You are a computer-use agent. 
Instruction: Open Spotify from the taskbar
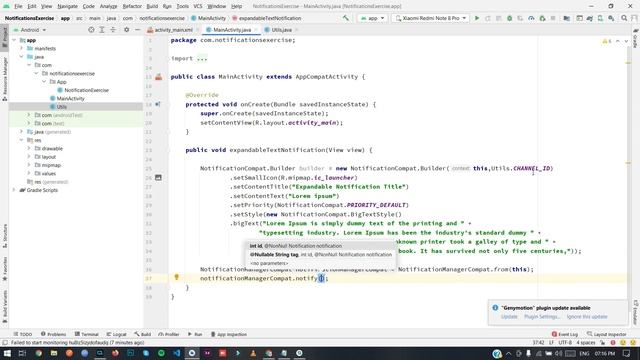(x=161, y=353)
